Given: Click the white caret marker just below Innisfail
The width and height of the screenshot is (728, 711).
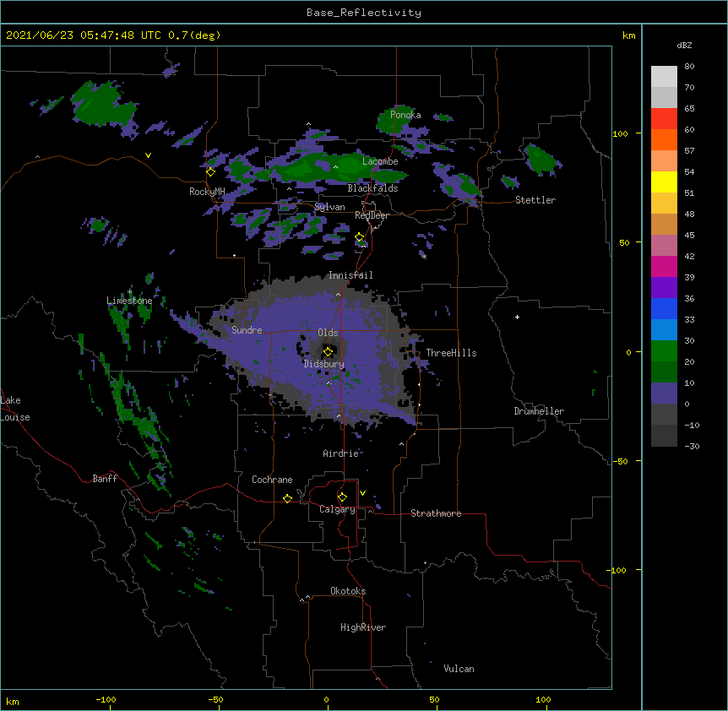Looking at the screenshot, I should (x=338, y=294).
